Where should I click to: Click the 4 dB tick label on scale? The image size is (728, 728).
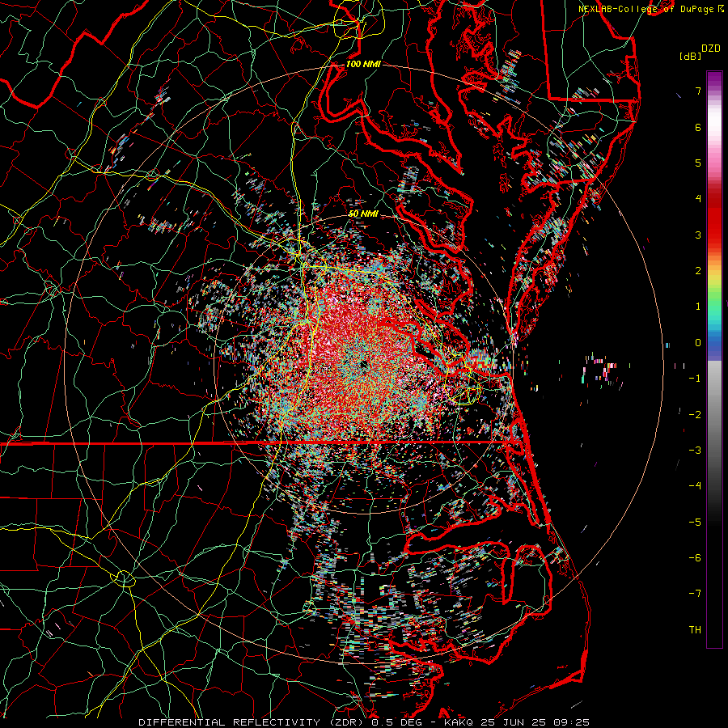tap(698, 199)
